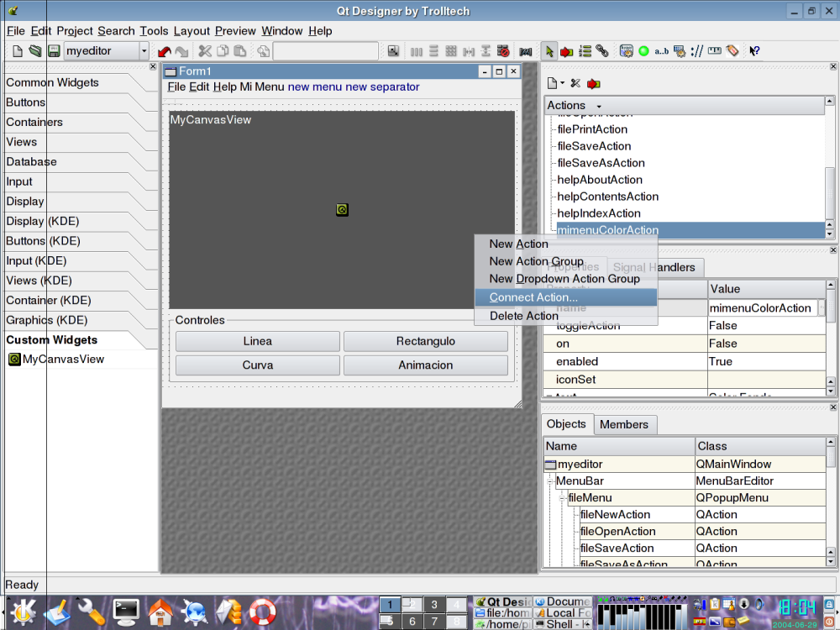This screenshot has height=630, width=840.
Task: Click the Actions list vertical scrollbar
Action: [829, 167]
